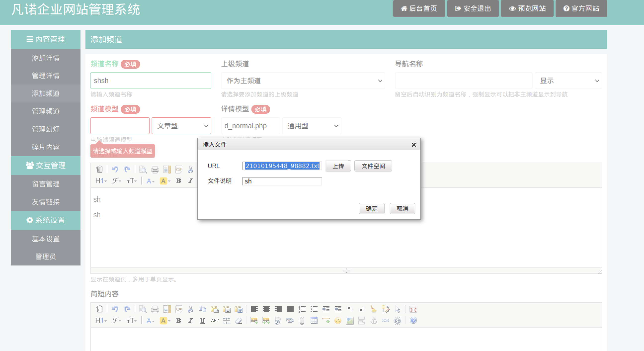Open 管理详情 in sidebar
Viewport: 644px width, 351px height.
click(46, 76)
